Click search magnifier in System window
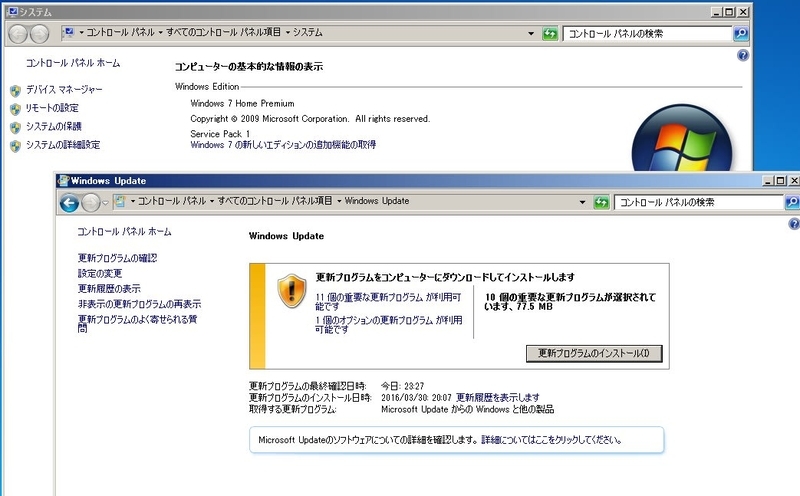 741,34
